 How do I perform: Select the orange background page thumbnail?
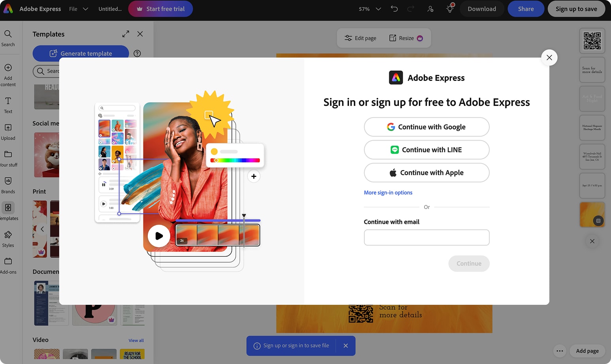(592, 214)
